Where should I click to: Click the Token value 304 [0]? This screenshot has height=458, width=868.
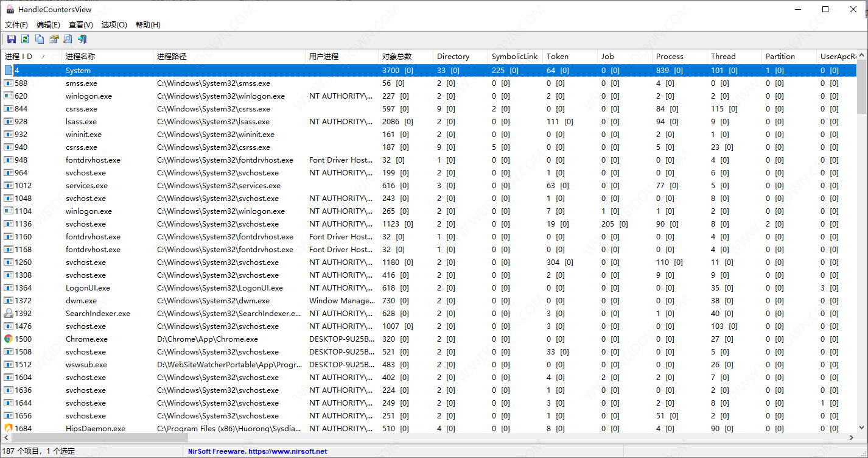point(560,262)
